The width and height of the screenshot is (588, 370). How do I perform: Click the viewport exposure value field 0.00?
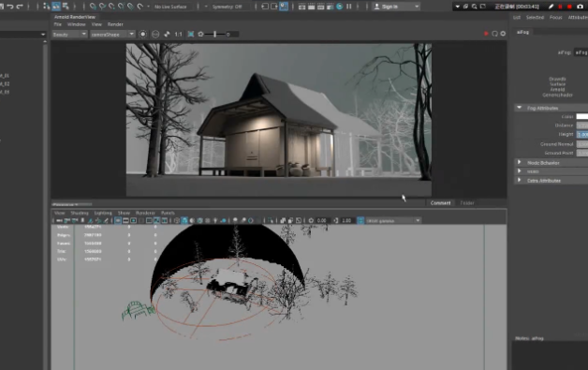322,221
